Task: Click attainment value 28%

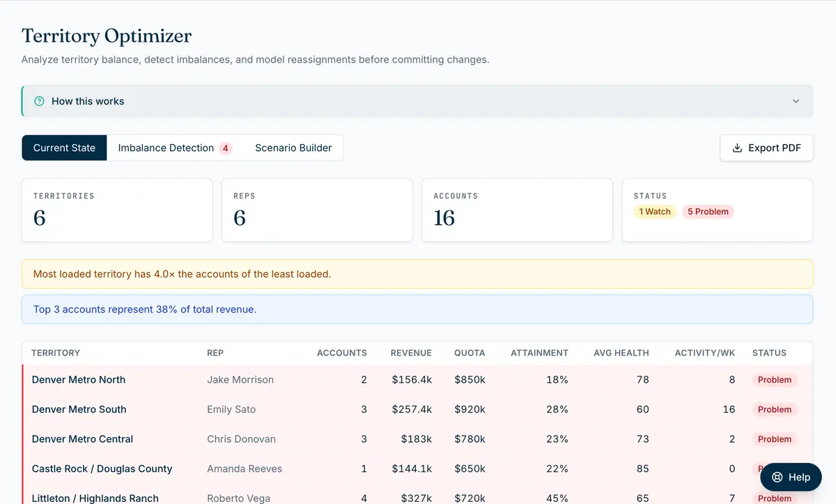Action: [557, 409]
